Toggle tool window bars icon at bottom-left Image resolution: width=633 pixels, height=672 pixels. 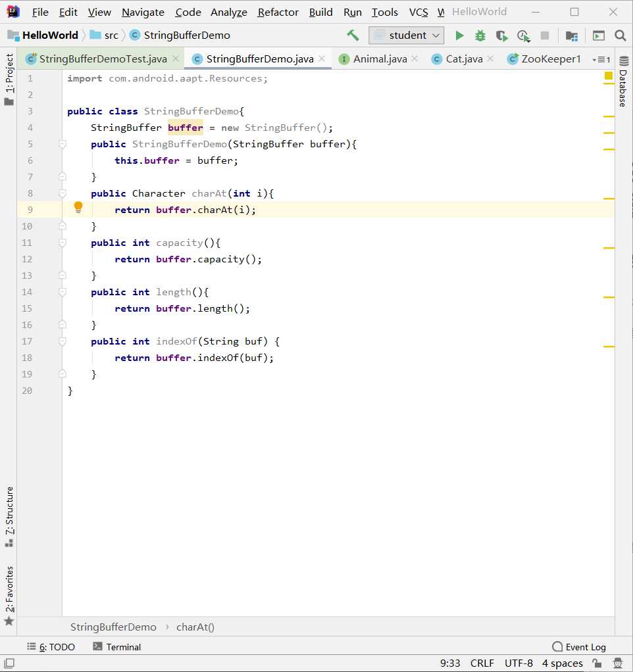(x=9, y=663)
